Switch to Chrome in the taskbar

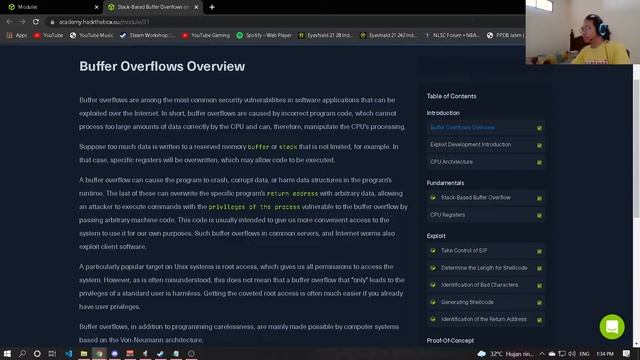pos(99,353)
